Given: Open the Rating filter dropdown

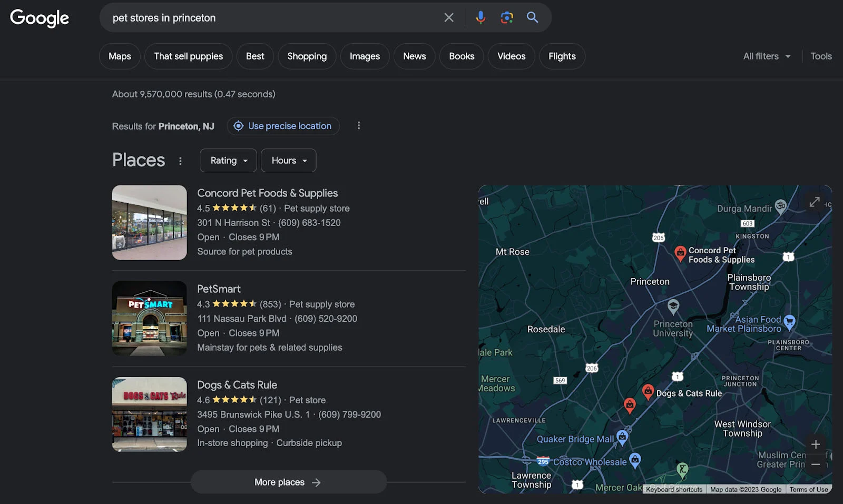Looking at the screenshot, I should pyautogui.click(x=228, y=160).
